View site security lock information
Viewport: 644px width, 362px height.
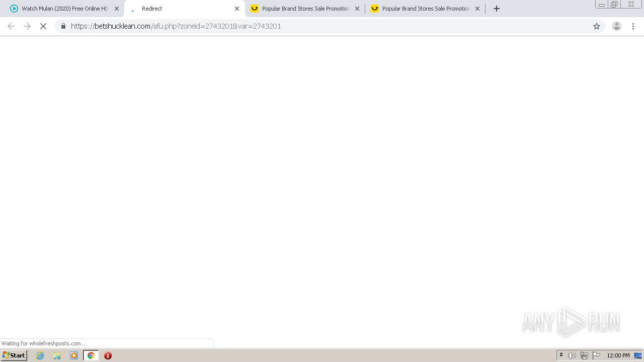(x=63, y=26)
